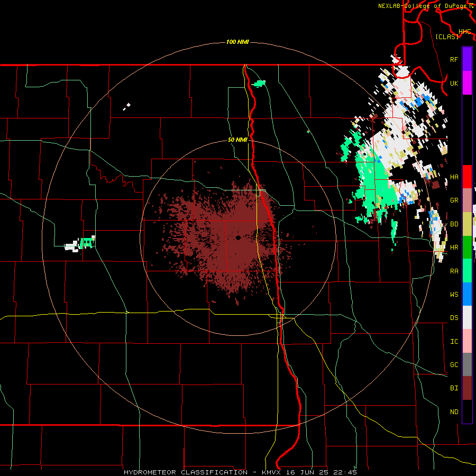This screenshot has width=476, height=476.
Task: Click the GC legend label
Action: pyautogui.click(x=454, y=365)
